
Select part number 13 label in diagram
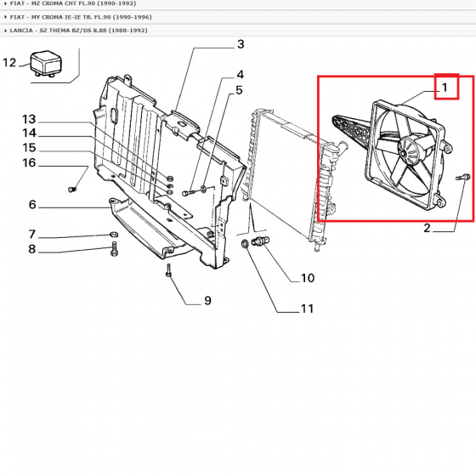(29, 119)
